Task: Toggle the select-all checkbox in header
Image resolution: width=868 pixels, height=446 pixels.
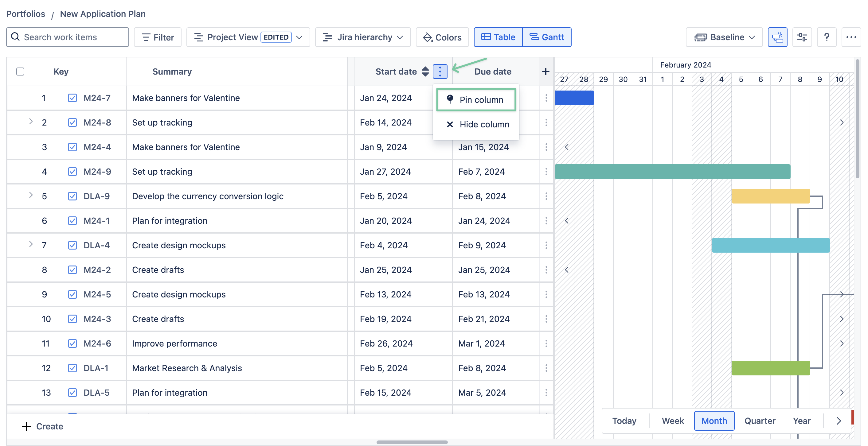Action: click(x=20, y=72)
